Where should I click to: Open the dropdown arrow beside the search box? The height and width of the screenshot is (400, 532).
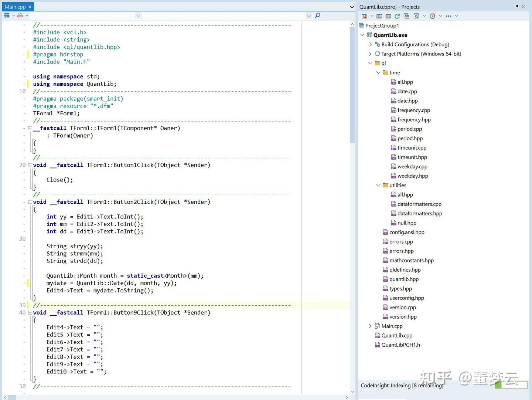coord(309,16)
